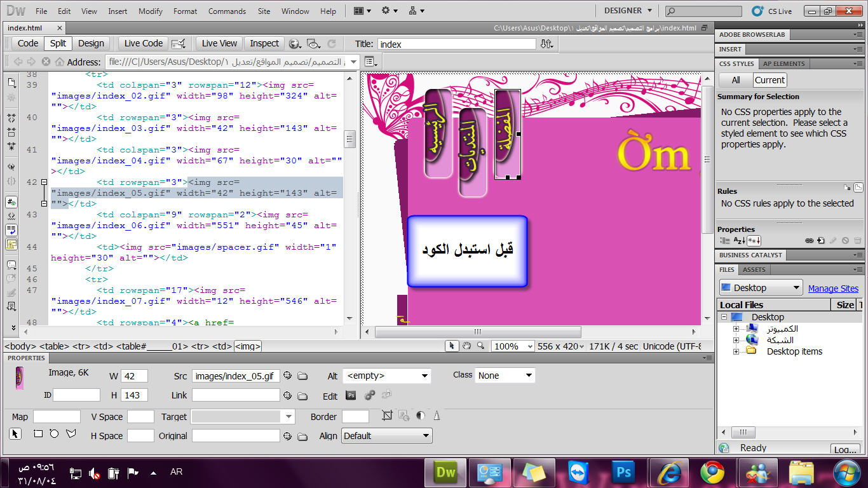Switch CSS Styles to All mode
This screenshot has width=868, height=488.
pos(735,80)
